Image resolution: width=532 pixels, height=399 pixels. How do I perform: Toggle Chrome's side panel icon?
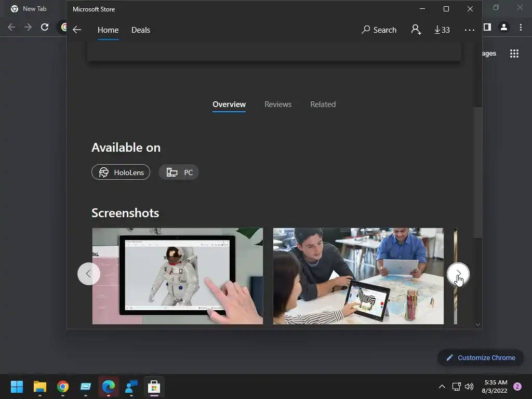point(487,27)
